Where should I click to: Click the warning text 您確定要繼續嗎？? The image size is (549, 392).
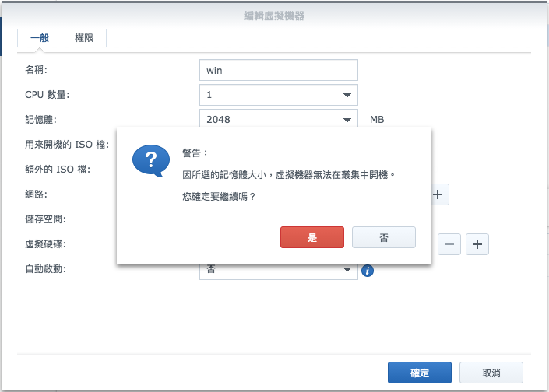219,197
